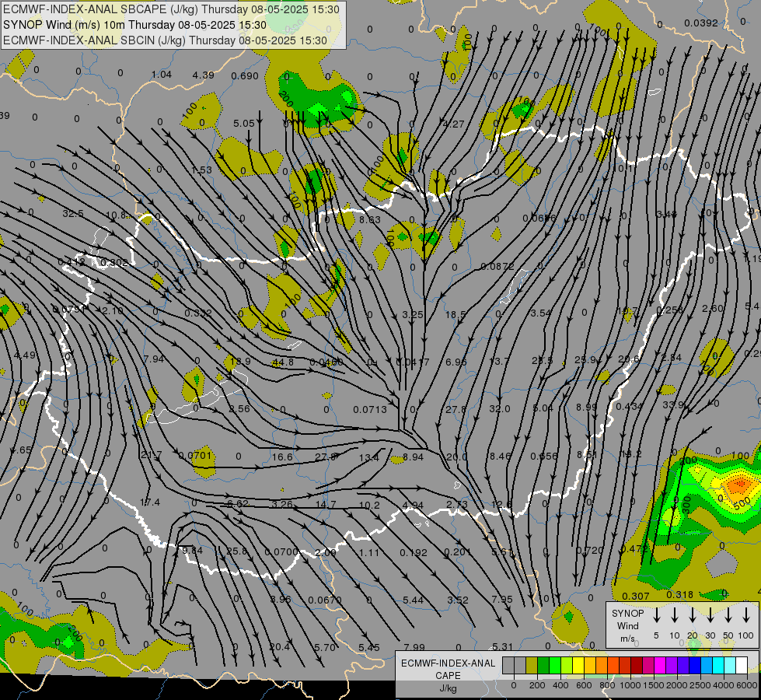Click the map value 2.09

pos(325,552)
